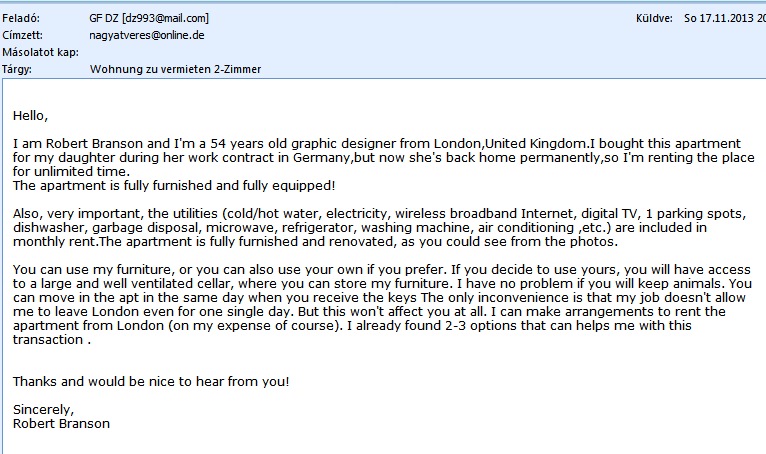Click the empty CC field value area
The width and height of the screenshot is (766, 454).
[300, 52]
